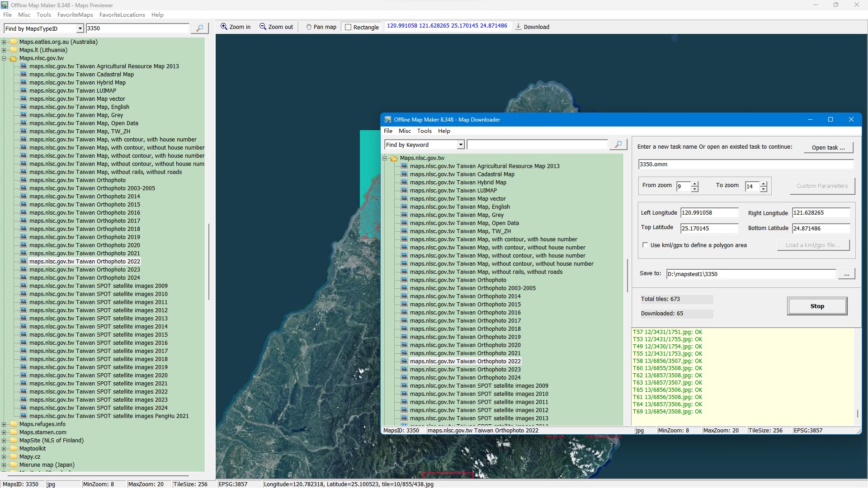Select the Pan map hand tool

tap(309, 27)
